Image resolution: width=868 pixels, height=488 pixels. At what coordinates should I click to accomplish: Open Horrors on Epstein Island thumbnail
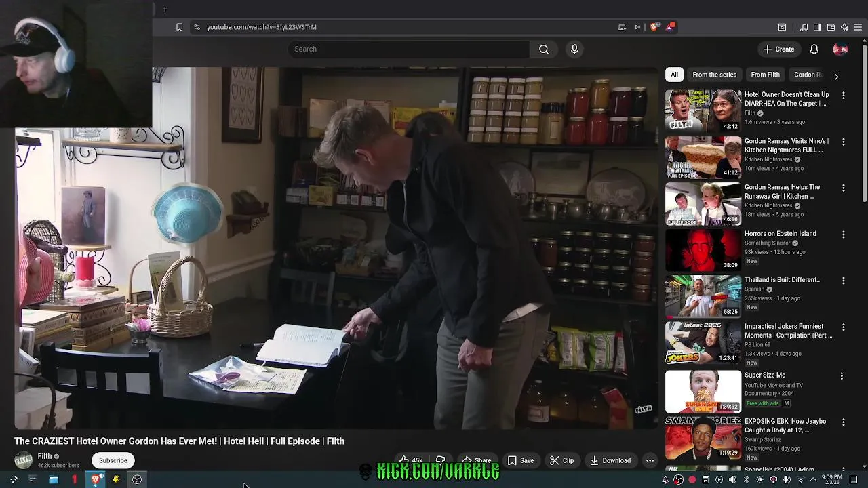click(703, 249)
